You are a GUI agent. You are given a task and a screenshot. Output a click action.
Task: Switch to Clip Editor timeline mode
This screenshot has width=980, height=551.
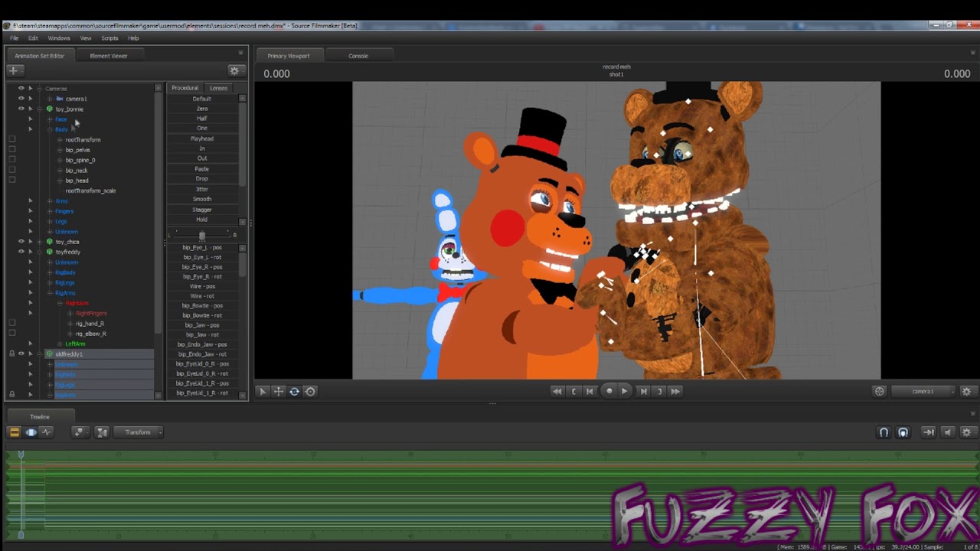click(14, 432)
